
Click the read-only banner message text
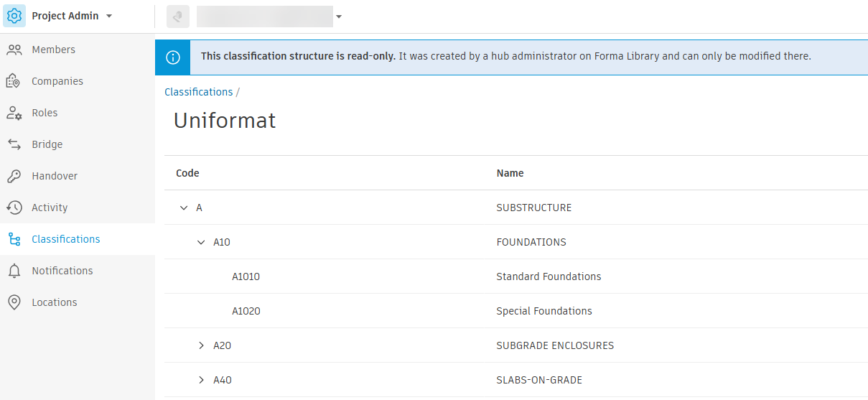pyautogui.click(x=506, y=56)
